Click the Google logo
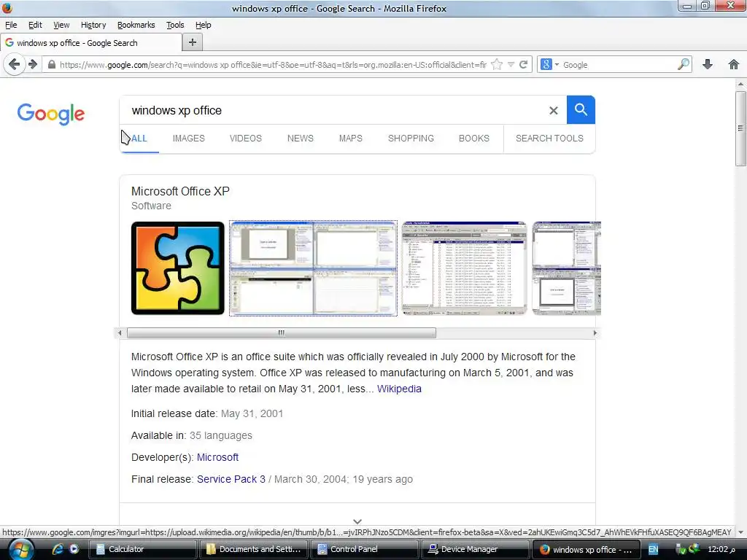 (x=51, y=114)
